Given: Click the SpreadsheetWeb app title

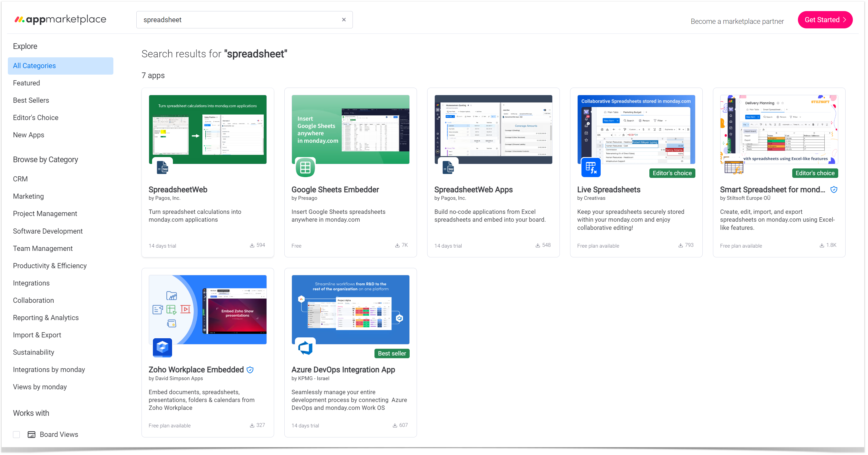Looking at the screenshot, I should click(178, 190).
